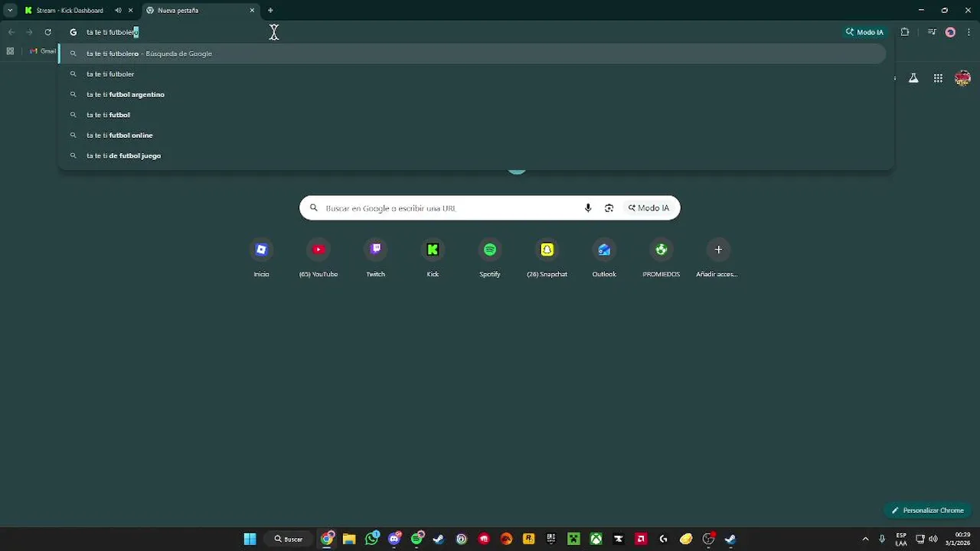
Task: Choose suggestion 'ta te ti futbol online'
Action: (x=472, y=135)
